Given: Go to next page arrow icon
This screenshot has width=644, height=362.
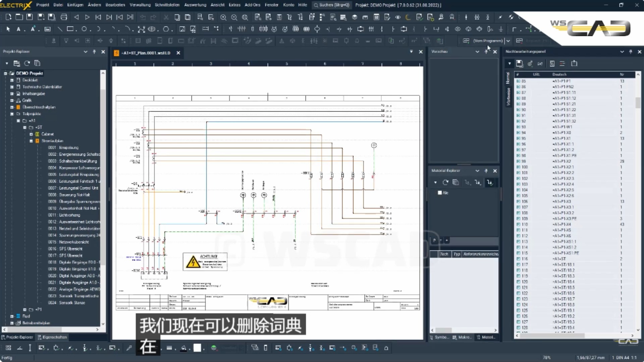Looking at the screenshot, I should pos(87,17).
